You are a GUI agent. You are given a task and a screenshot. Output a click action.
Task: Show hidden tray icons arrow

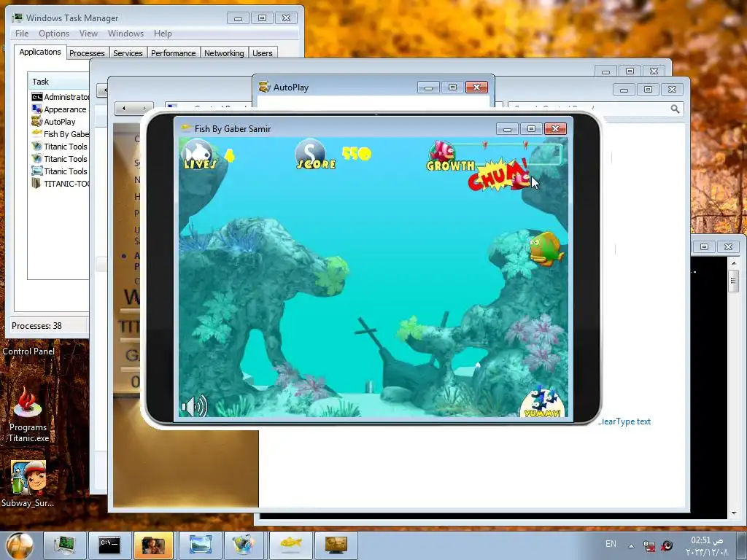pos(632,545)
